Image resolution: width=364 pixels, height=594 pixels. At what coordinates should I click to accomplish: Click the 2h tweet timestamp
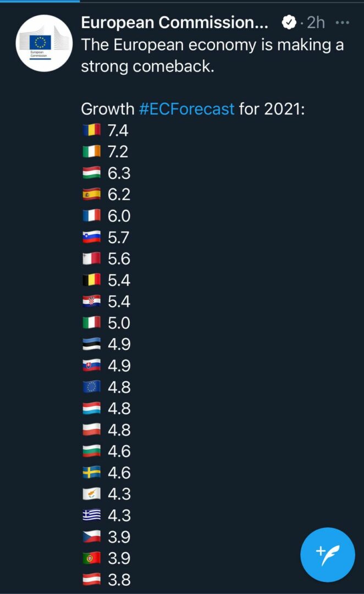(316, 23)
